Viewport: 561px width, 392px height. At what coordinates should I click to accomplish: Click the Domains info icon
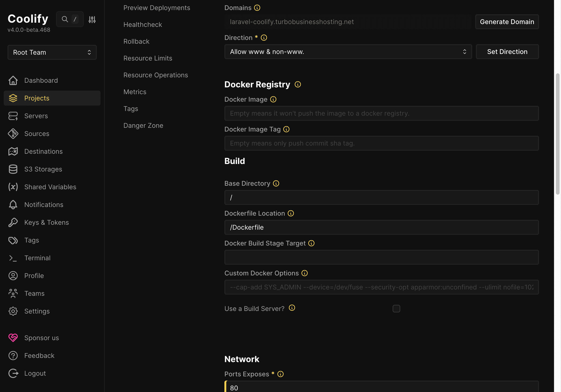coord(257,8)
